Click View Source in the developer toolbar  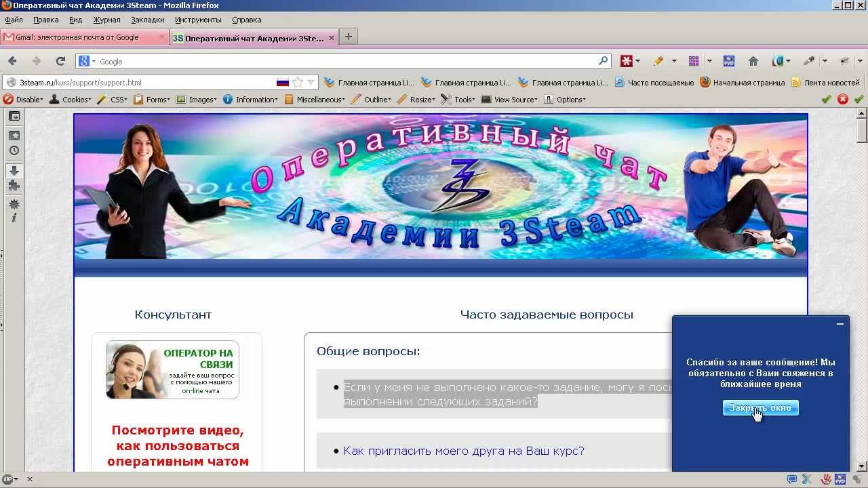coord(509,100)
